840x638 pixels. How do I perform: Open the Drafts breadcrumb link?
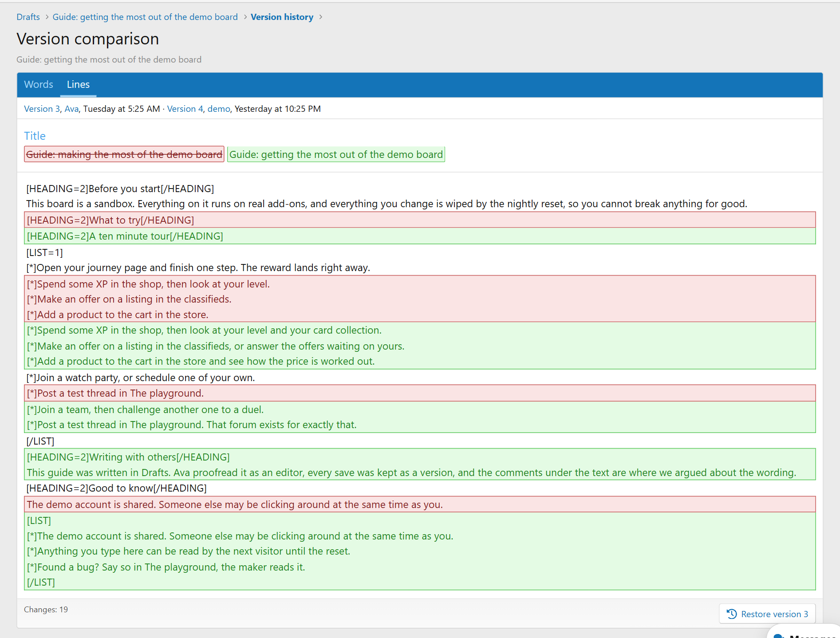tap(28, 17)
